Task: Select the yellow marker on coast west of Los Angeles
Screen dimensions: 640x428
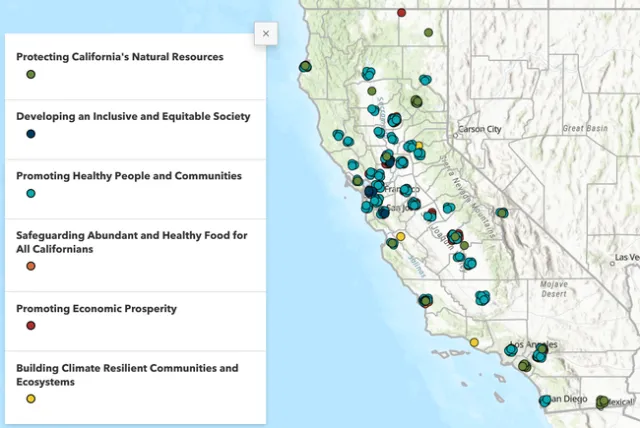Action: pos(474,342)
